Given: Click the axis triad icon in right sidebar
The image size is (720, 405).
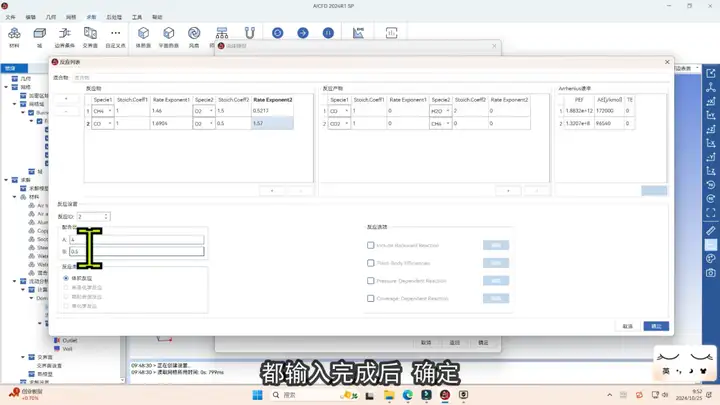Looking at the screenshot, I should 711,87.
